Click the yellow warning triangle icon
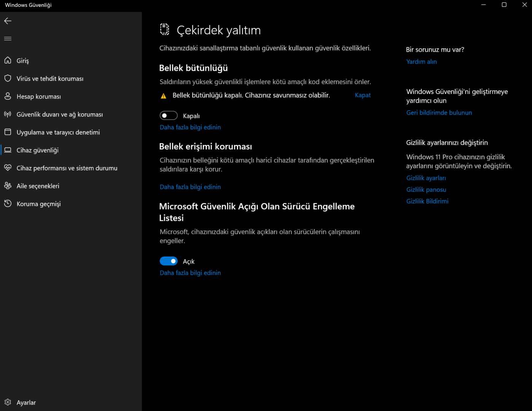 164,96
